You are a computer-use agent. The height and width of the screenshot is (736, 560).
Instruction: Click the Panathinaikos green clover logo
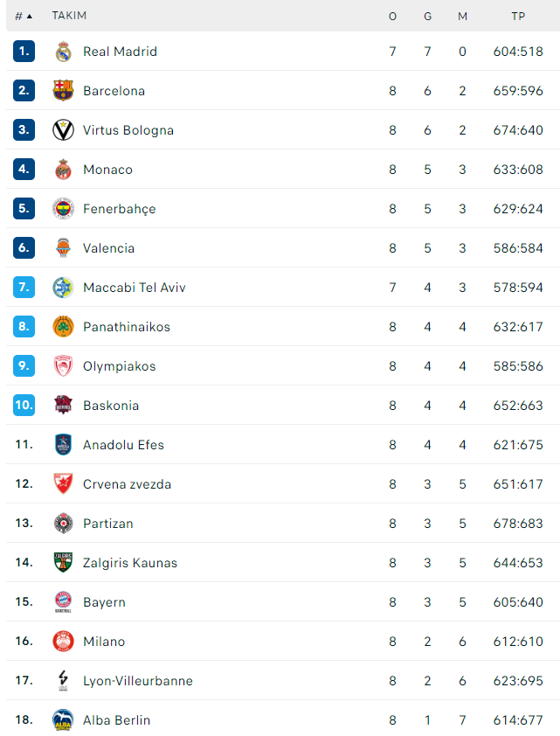tap(63, 327)
